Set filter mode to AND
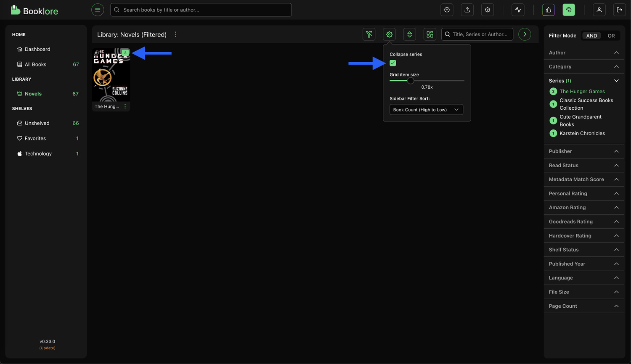This screenshot has height=364, width=631. [591, 36]
